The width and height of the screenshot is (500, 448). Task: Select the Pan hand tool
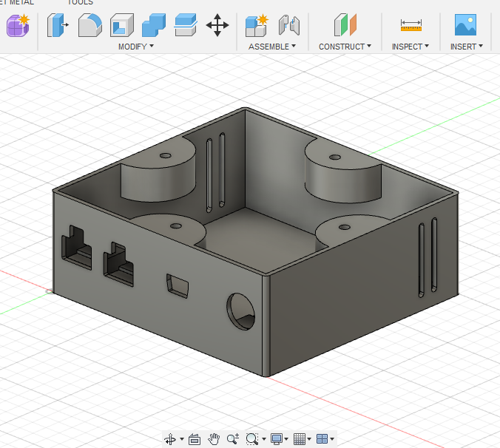coord(214,439)
